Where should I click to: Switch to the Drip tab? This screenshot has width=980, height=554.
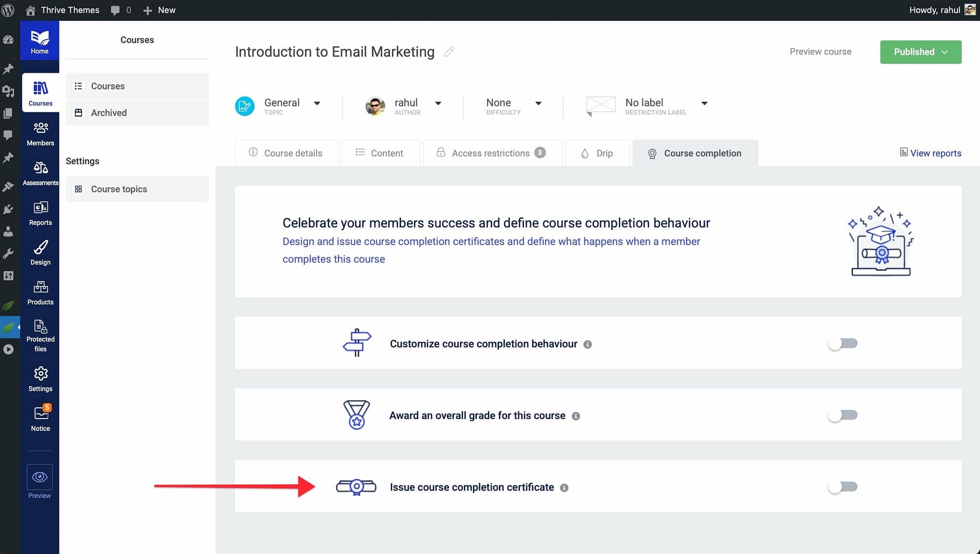coord(597,153)
